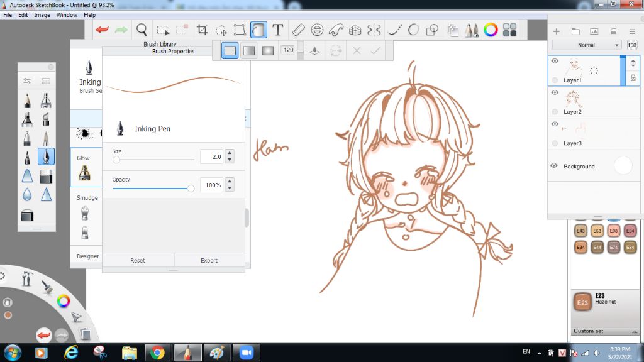Click the fill tolerance value 120

coord(288,50)
